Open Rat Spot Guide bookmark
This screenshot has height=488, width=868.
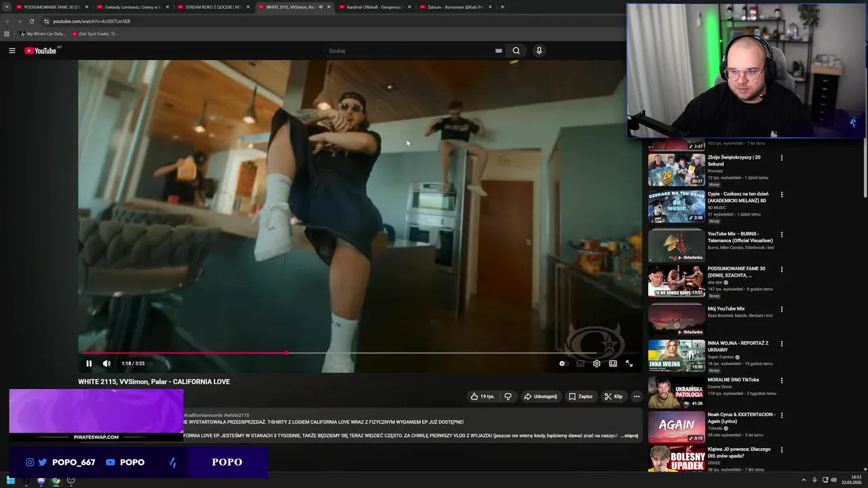pyautogui.click(x=95, y=34)
